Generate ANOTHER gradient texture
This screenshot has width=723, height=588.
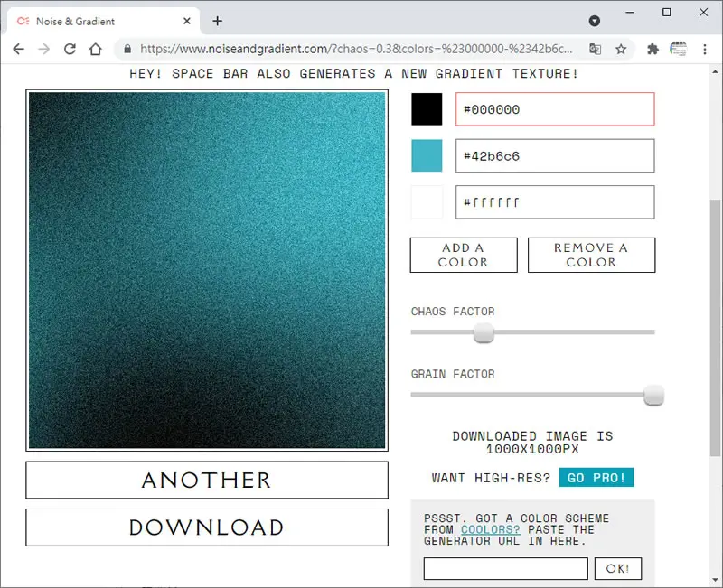tap(207, 481)
